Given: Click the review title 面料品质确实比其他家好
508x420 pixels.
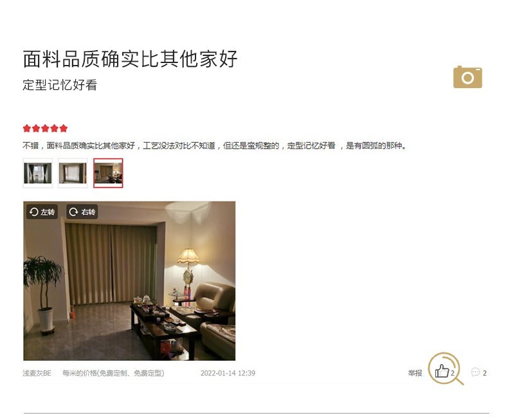Looking at the screenshot, I should (x=131, y=59).
